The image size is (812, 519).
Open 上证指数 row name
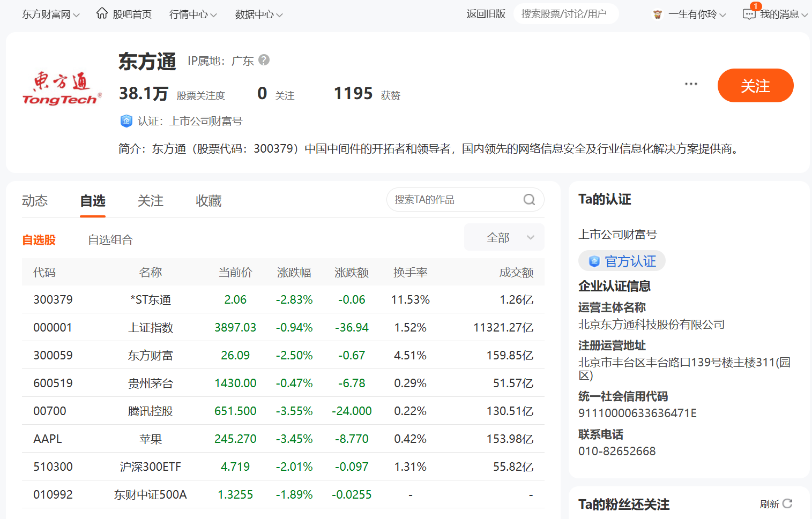pos(151,327)
